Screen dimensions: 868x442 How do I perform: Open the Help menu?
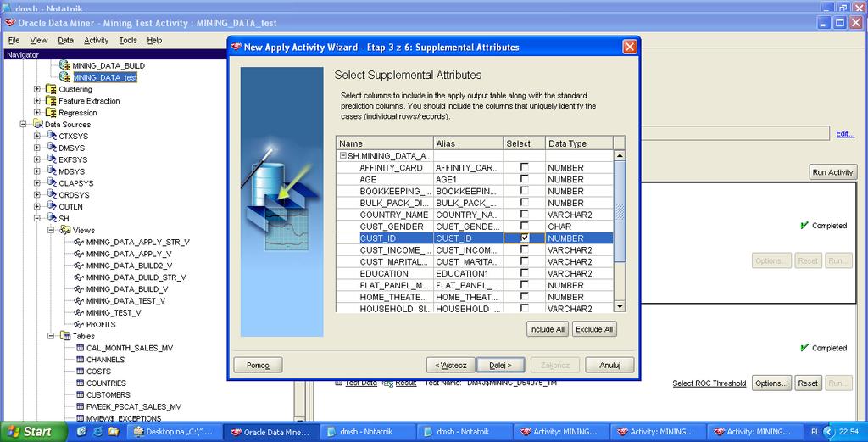pyautogui.click(x=154, y=41)
